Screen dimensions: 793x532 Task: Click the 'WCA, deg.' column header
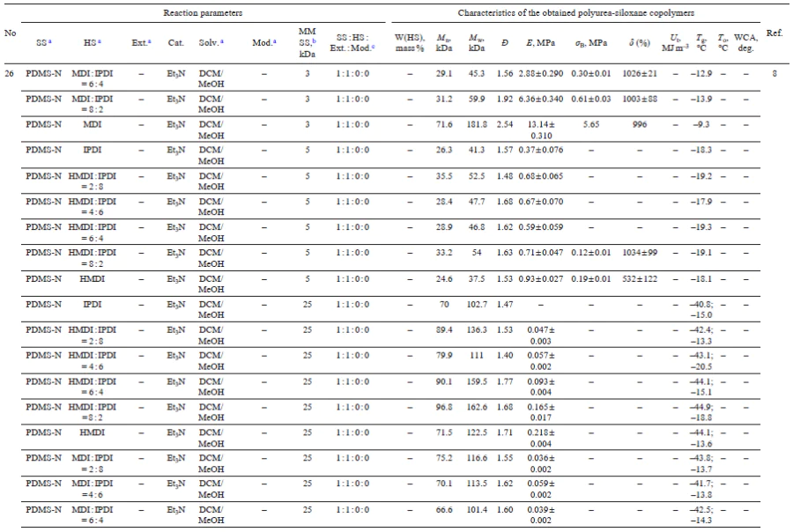point(746,43)
